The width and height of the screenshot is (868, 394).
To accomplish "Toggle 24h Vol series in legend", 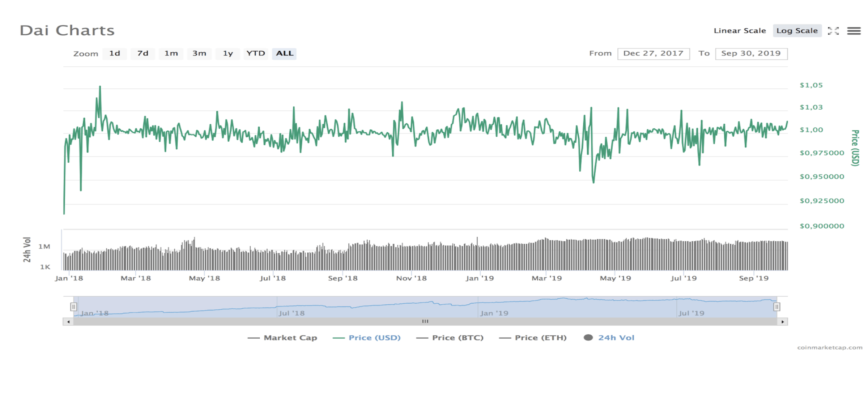I will click(x=609, y=338).
